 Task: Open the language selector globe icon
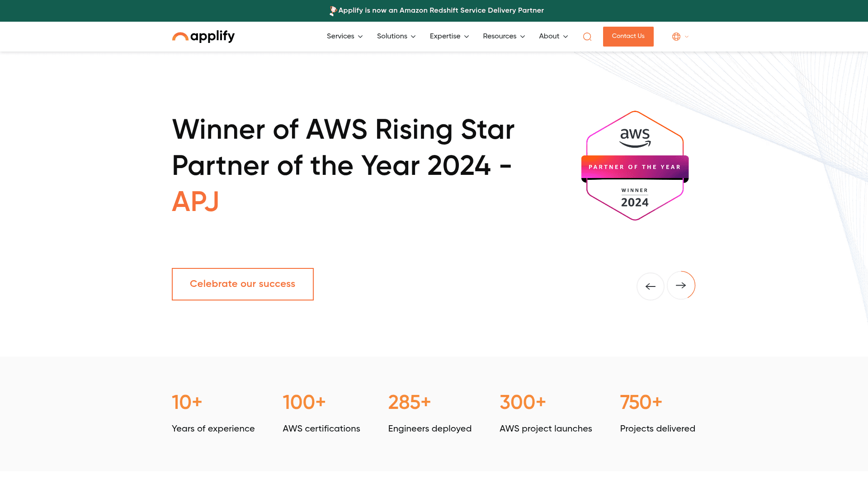[676, 37]
